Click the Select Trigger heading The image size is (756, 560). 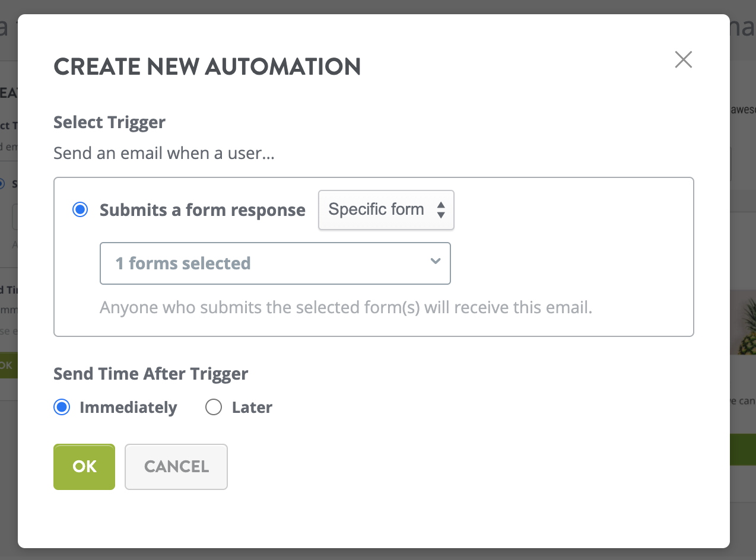tap(109, 122)
